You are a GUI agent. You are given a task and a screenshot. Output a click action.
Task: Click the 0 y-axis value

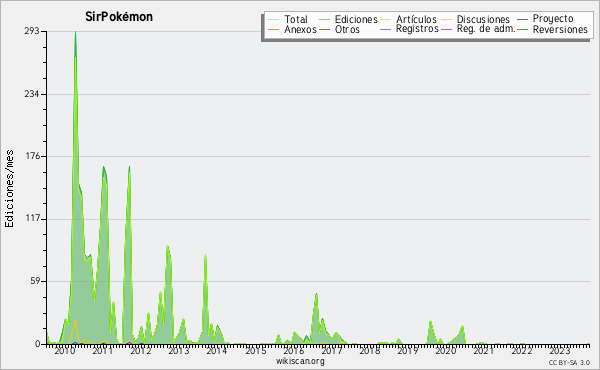(x=38, y=344)
